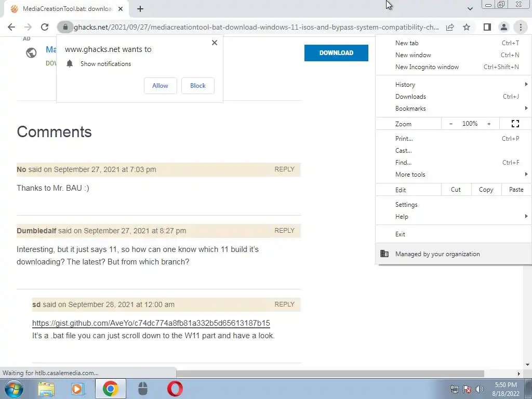The image size is (532, 399).
Task: Click the volume speaker tray icon
Action: (x=480, y=389)
